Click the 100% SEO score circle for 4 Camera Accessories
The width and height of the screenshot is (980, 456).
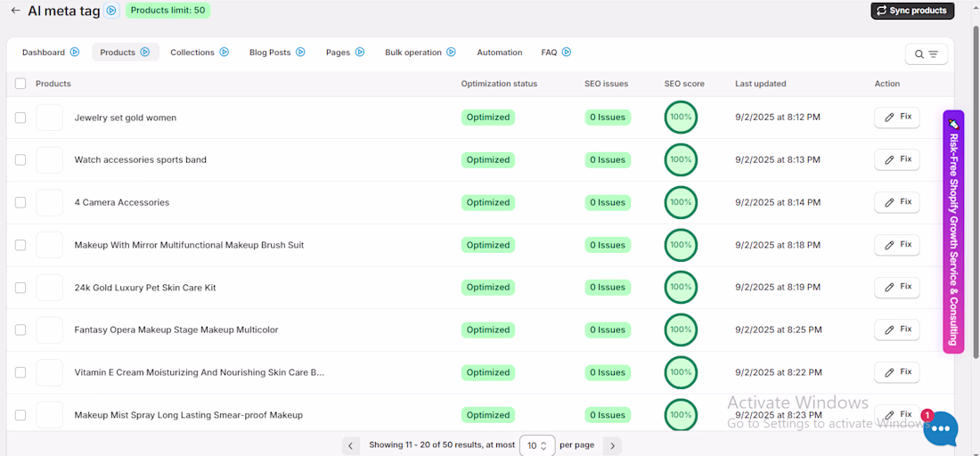coord(681,202)
